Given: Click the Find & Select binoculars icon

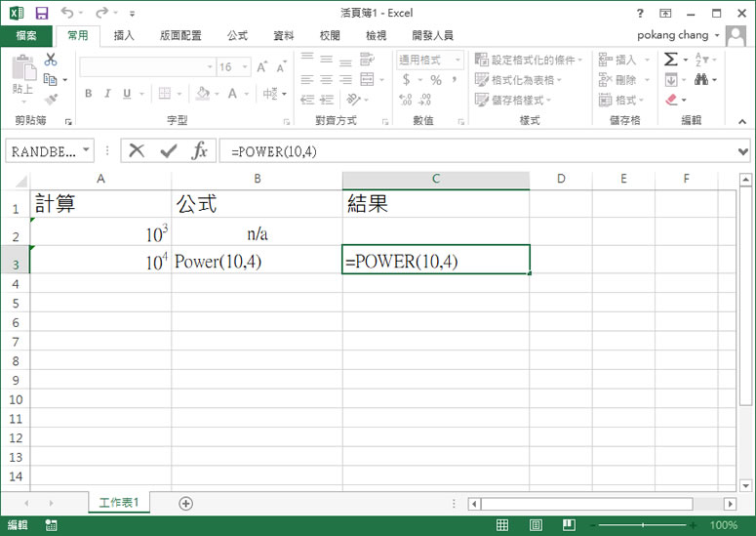Looking at the screenshot, I should pyautogui.click(x=701, y=80).
